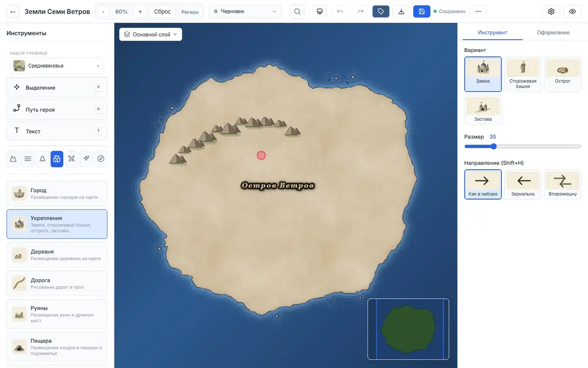This screenshot has height=368, width=588.
Task: Toggle preview with the eye icon
Action: click(572, 11)
